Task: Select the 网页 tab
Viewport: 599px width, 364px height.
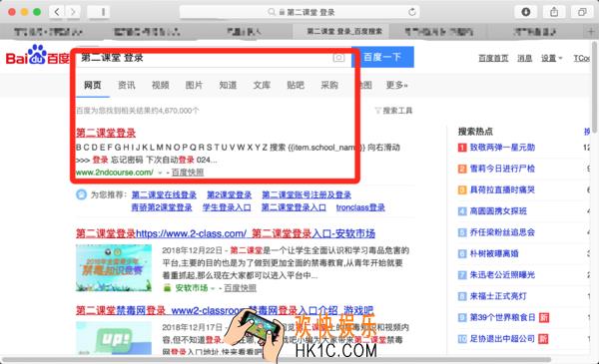Action: pyautogui.click(x=93, y=85)
